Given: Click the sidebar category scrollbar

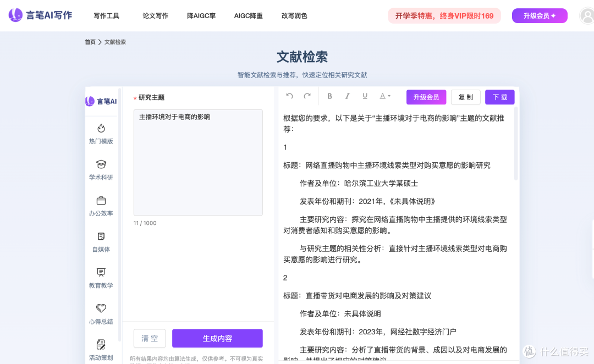Looking at the screenshot, I should click(120, 214).
